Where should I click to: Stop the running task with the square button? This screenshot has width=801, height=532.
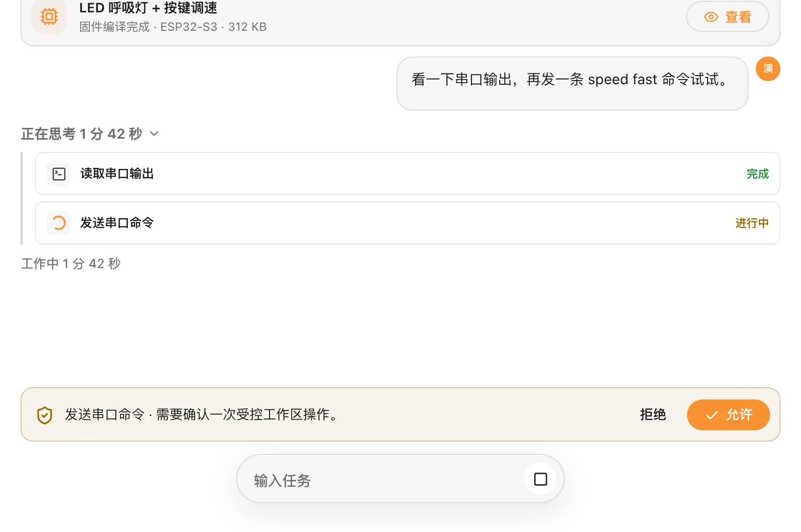point(540,479)
